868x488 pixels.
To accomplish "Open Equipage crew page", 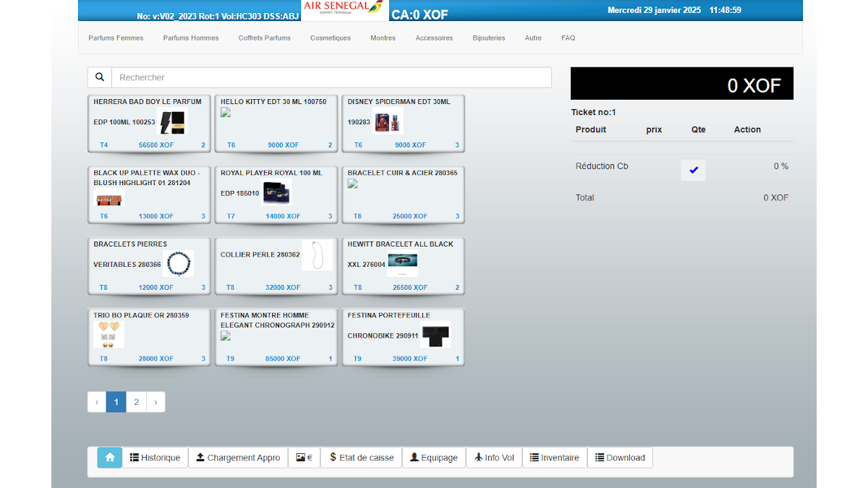I will (434, 458).
